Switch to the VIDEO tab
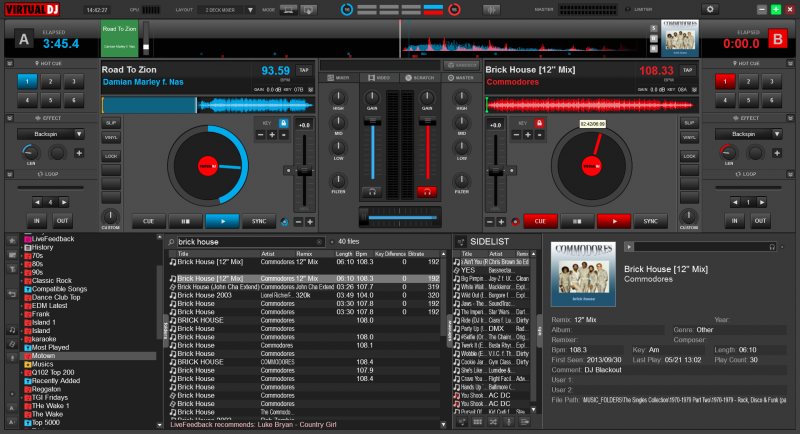This screenshot has height=434, width=800. (379, 78)
